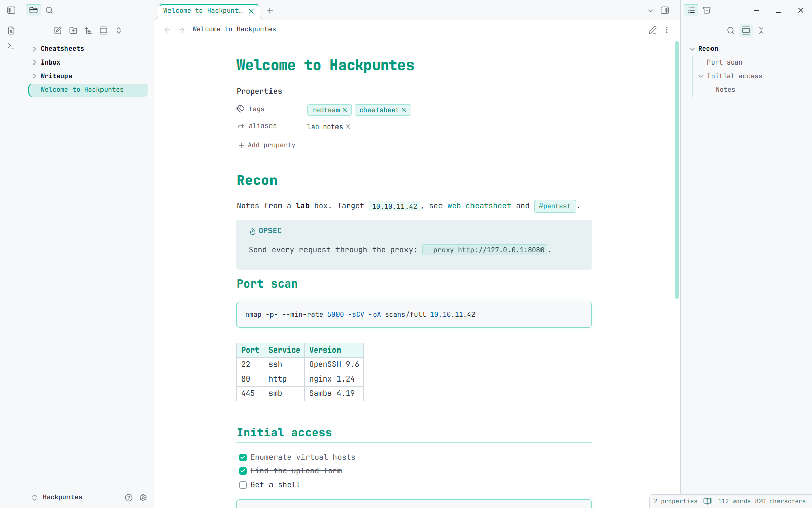812x508 pixels.
Task: Show the outline panel tab
Action: pos(691,10)
